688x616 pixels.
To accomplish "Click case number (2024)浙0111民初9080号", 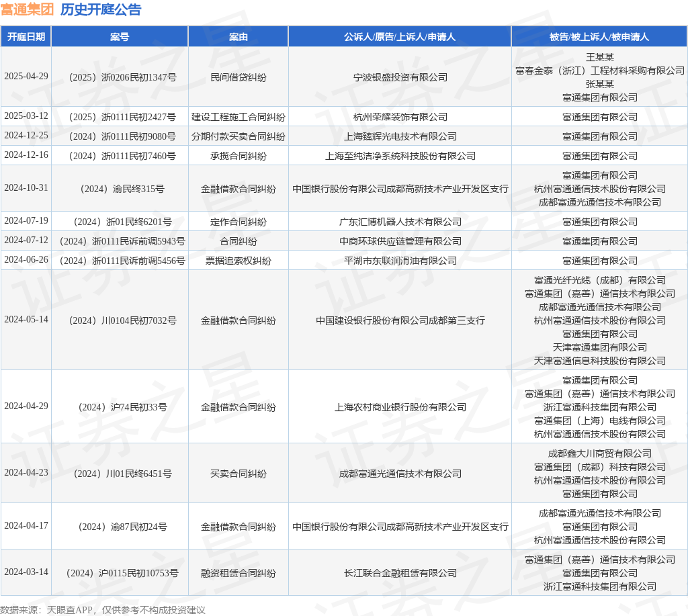I will point(120,136).
